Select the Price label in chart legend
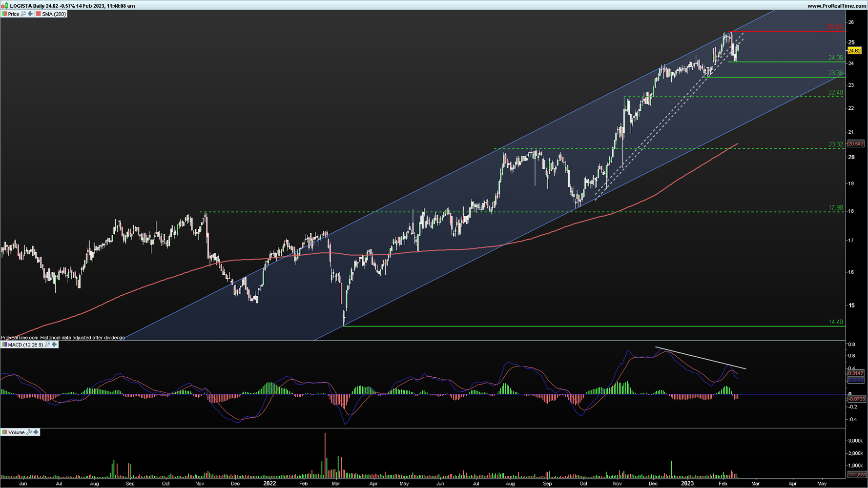The image size is (868, 488). (x=14, y=14)
